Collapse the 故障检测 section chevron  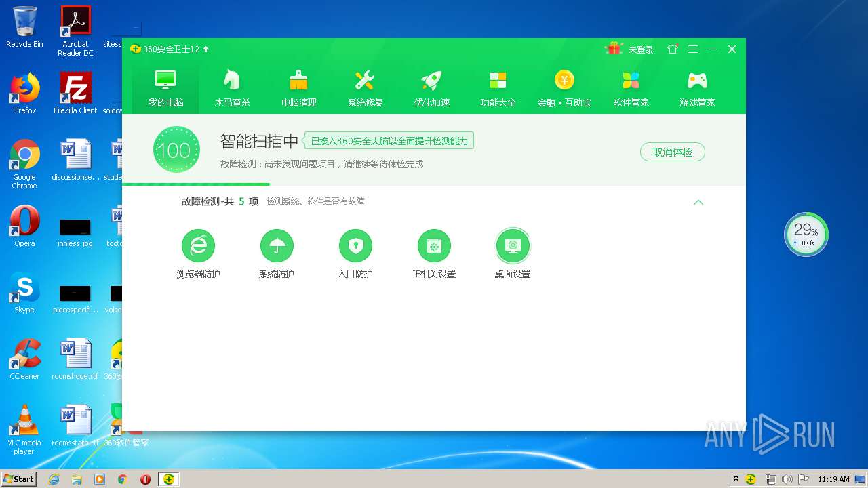point(698,202)
